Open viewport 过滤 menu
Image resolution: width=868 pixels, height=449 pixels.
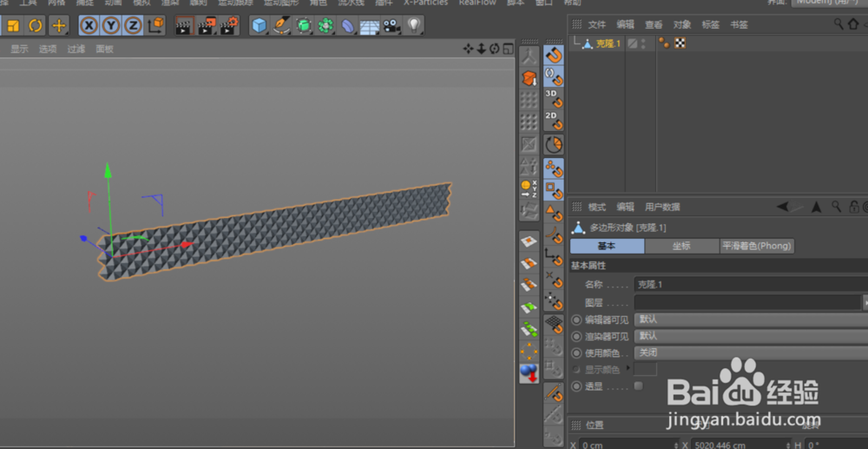coord(76,49)
